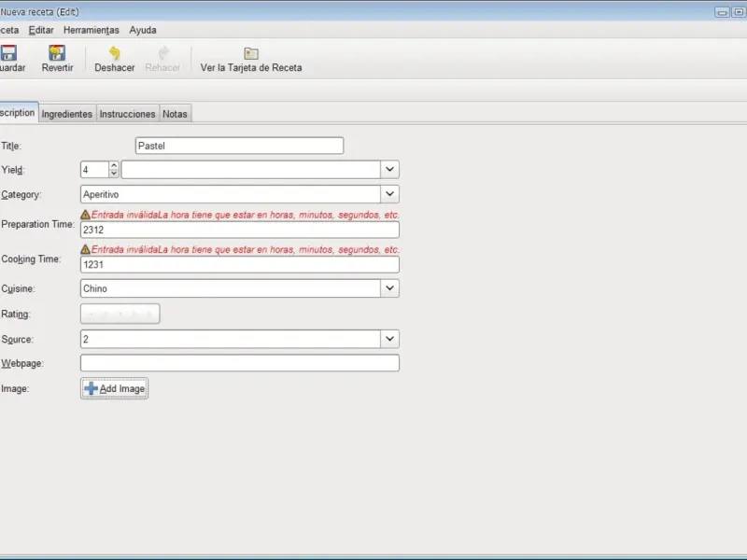Click the Guardar save icon

tap(8, 52)
